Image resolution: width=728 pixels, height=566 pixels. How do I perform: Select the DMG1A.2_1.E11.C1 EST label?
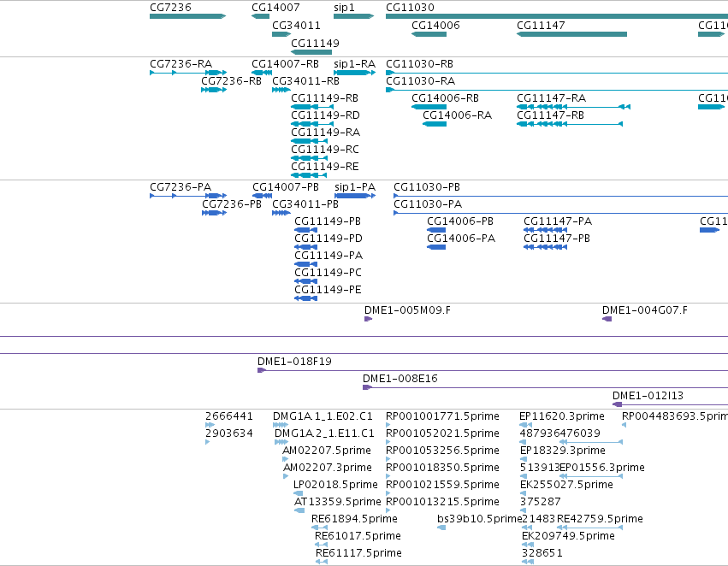pyautogui.click(x=324, y=433)
